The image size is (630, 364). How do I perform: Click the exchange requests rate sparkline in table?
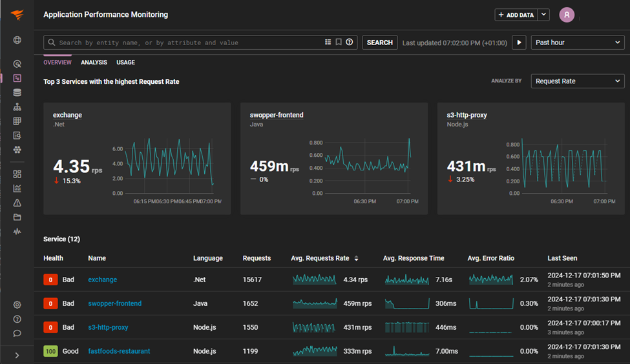tap(315, 279)
